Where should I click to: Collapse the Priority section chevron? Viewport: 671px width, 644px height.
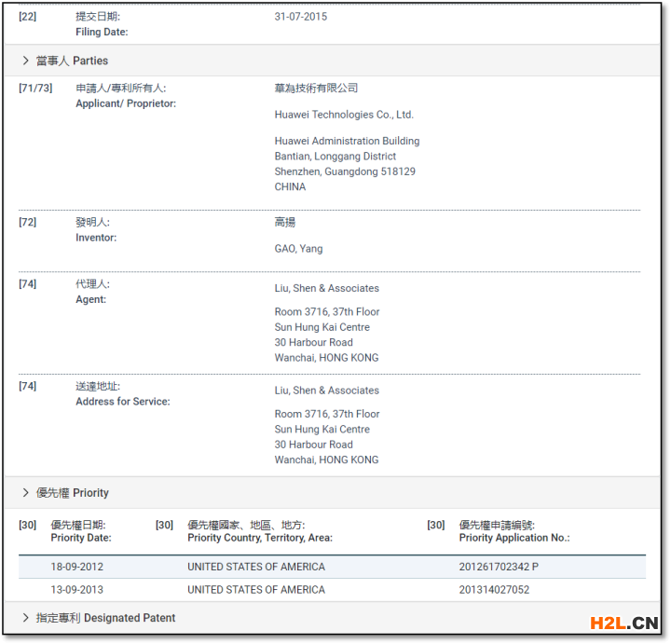coord(25,492)
